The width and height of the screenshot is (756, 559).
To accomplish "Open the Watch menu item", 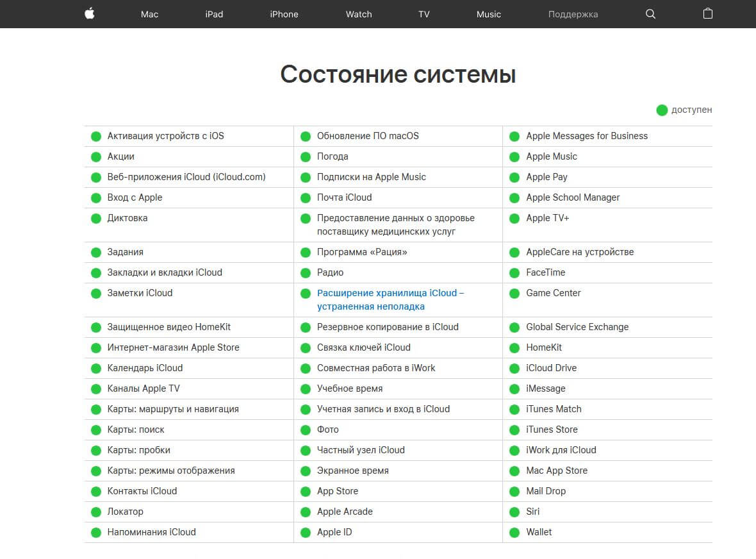I will pyautogui.click(x=359, y=14).
